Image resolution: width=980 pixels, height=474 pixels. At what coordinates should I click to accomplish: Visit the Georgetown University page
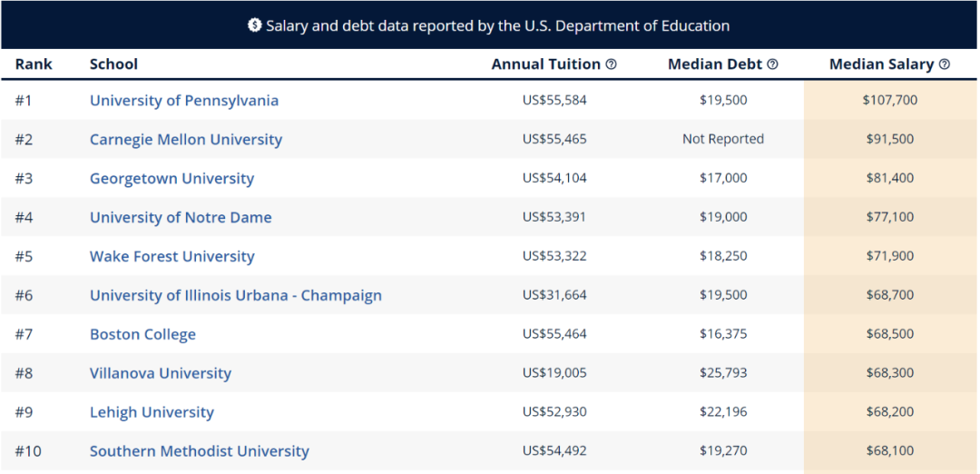coord(171,179)
